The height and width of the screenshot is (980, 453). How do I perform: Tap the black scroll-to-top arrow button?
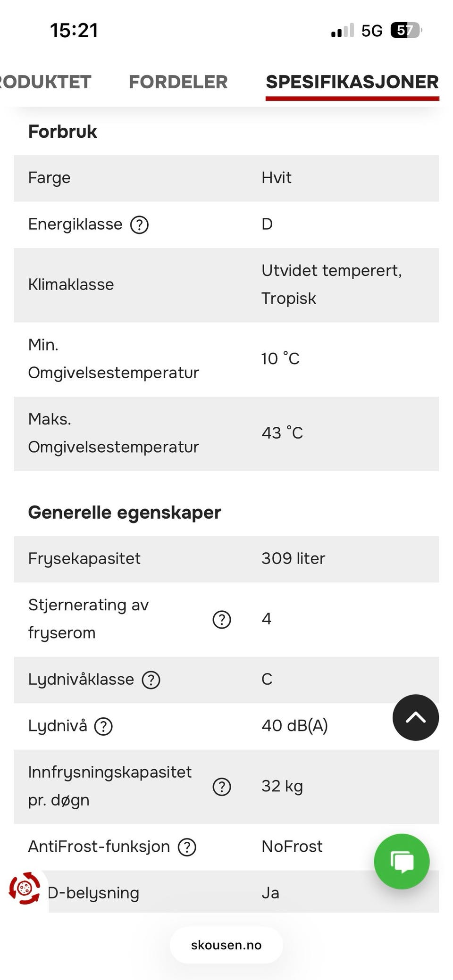(x=416, y=717)
